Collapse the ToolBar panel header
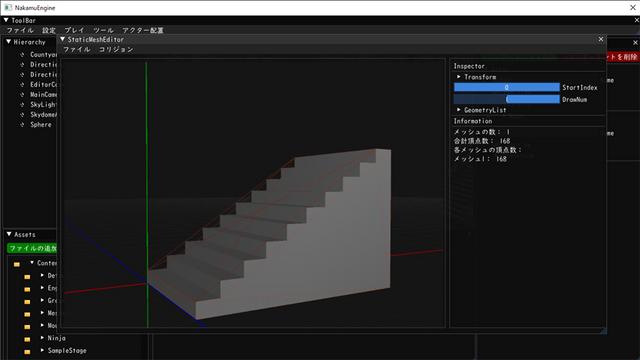Screen dimensions: 640x360 pyautogui.click(x=6, y=20)
